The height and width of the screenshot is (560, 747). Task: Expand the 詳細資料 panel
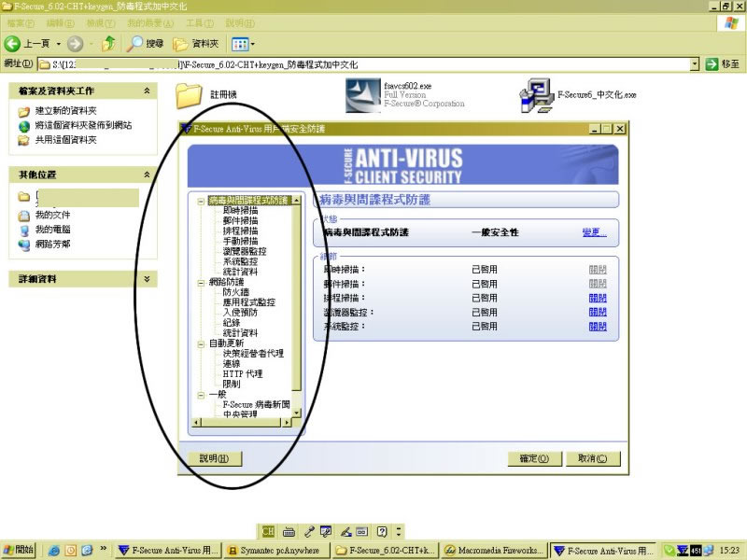pyautogui.click(x=147, y=279)
